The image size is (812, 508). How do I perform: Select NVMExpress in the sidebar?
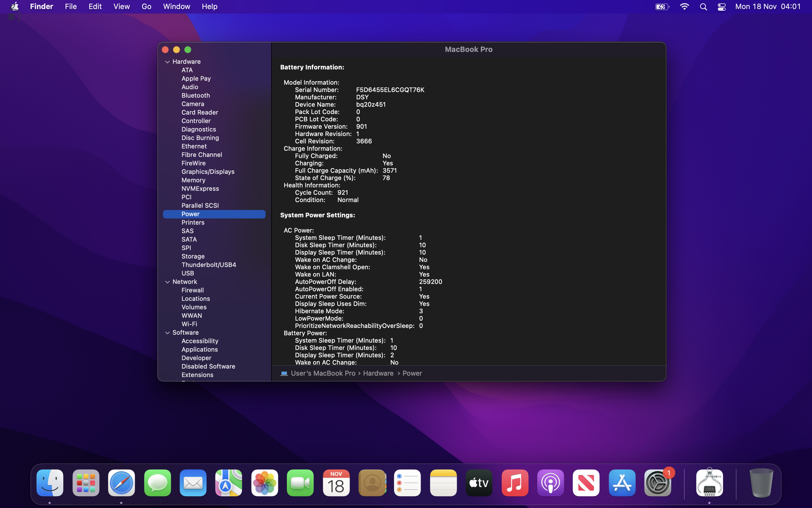coord(200,189)
